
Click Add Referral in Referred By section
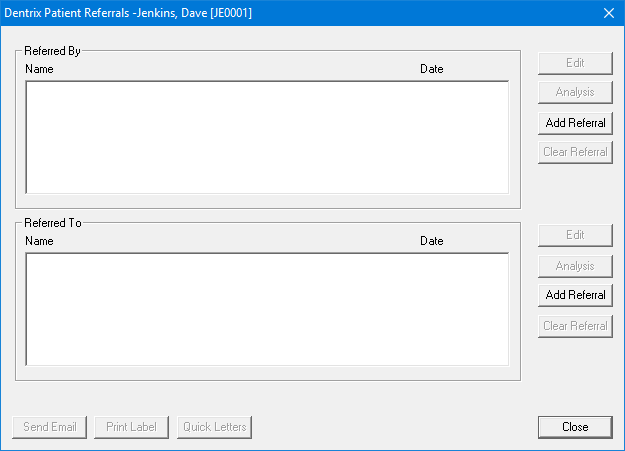pyautogui.click(x=575, y=122)
